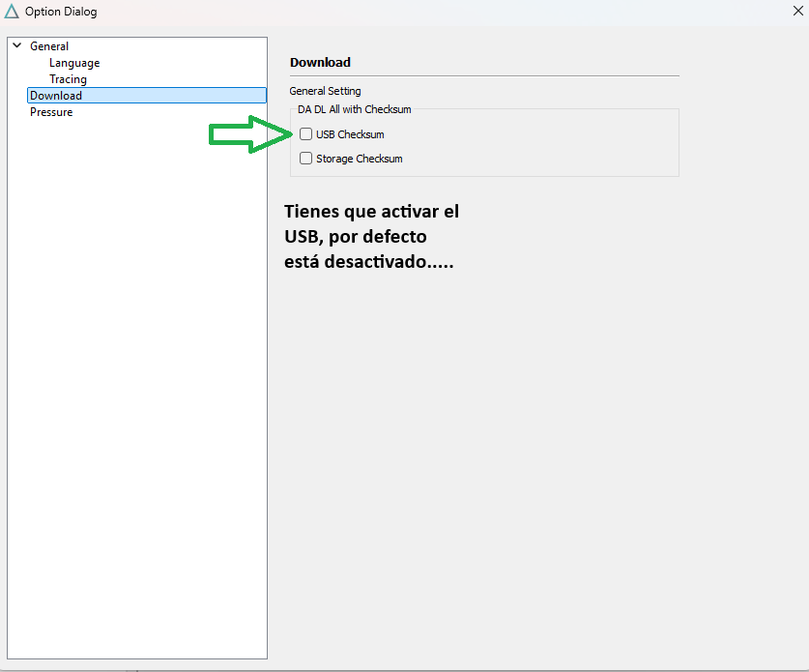Viewport: 809px width, 672px height.
Task: Enable the USB Checksum checkbox
Action: 306,134
